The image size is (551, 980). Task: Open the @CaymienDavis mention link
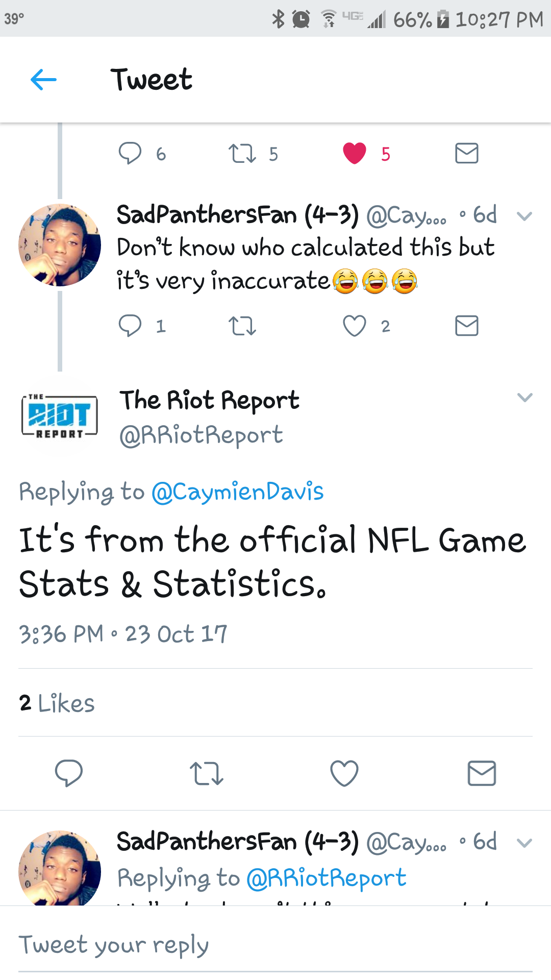coord(238,492)
